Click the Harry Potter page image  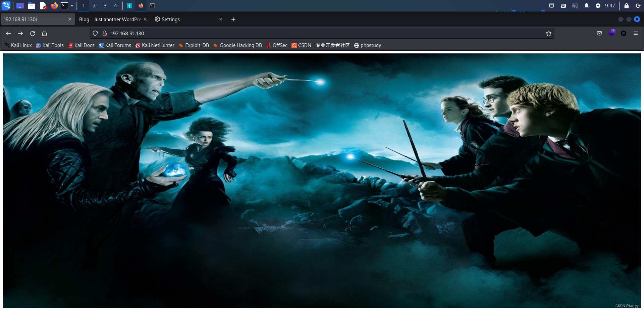[x=322, y=181]
